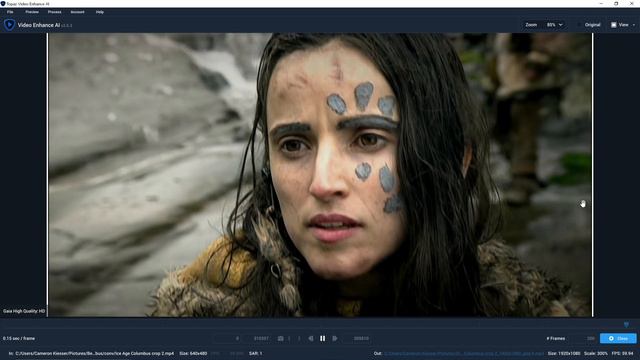The width and height of the screenshot is (640, 360).
Task: Click the timeline playhead marker
Action: [x=626, y=325]
